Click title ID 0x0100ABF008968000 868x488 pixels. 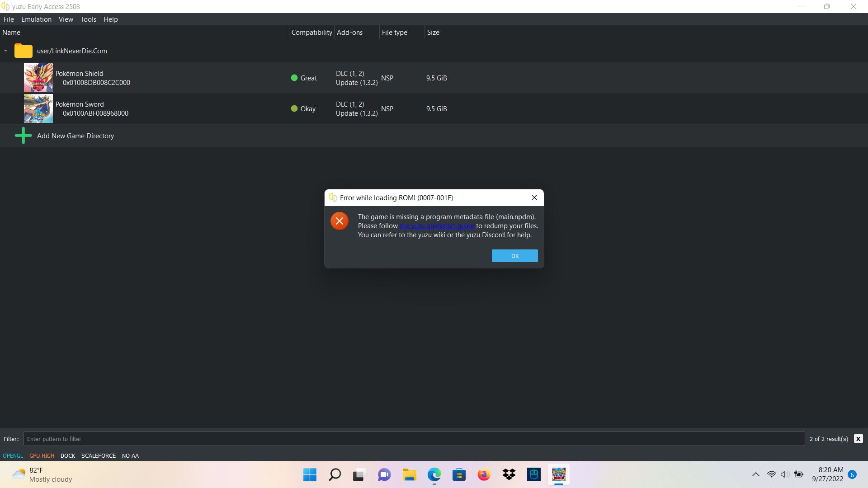pyautogui.click(x=95, y=113)
